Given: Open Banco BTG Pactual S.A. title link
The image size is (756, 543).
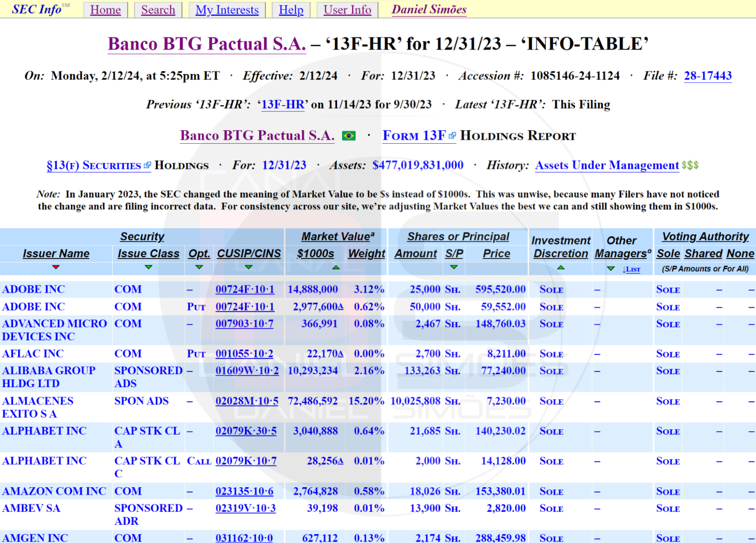Looking at the screenshot, I should (207, 44).
